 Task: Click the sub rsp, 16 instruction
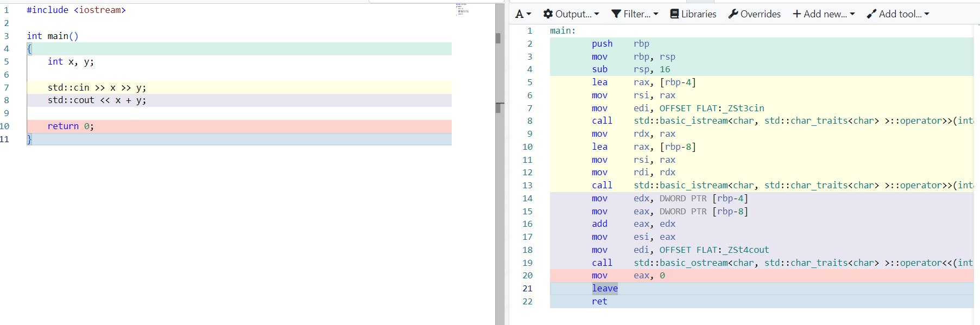point(631,69)
